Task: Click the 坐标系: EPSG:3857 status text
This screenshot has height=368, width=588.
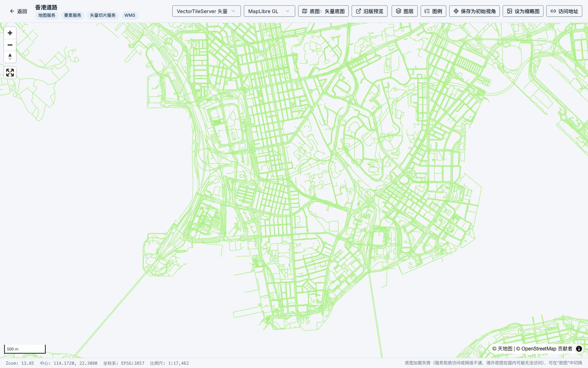Action: tap(124, 363)
